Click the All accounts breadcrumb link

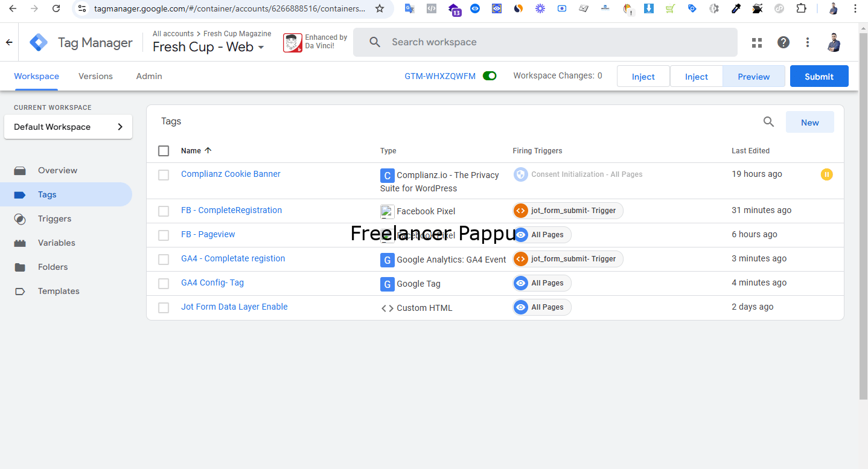click(x=173, y=34)
